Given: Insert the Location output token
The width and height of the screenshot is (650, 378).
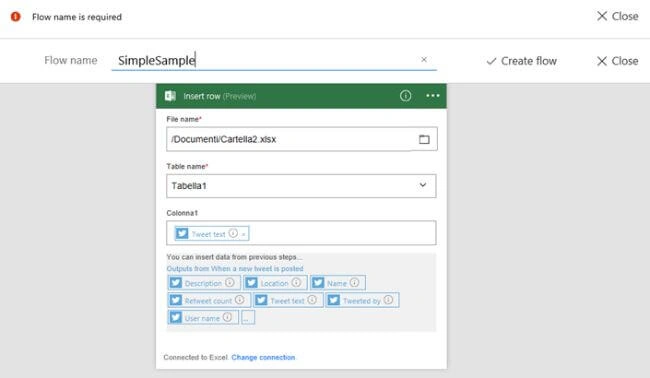Looking at the screenshot, I should click(x=275, y=283).
